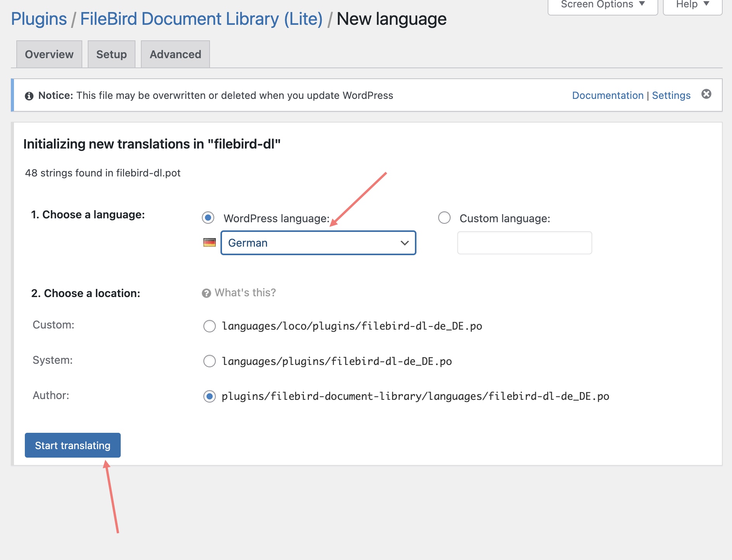This screenshot has height=560, width=732.
Task: Click the Custom language text field
Action: (x=524, y=243)
